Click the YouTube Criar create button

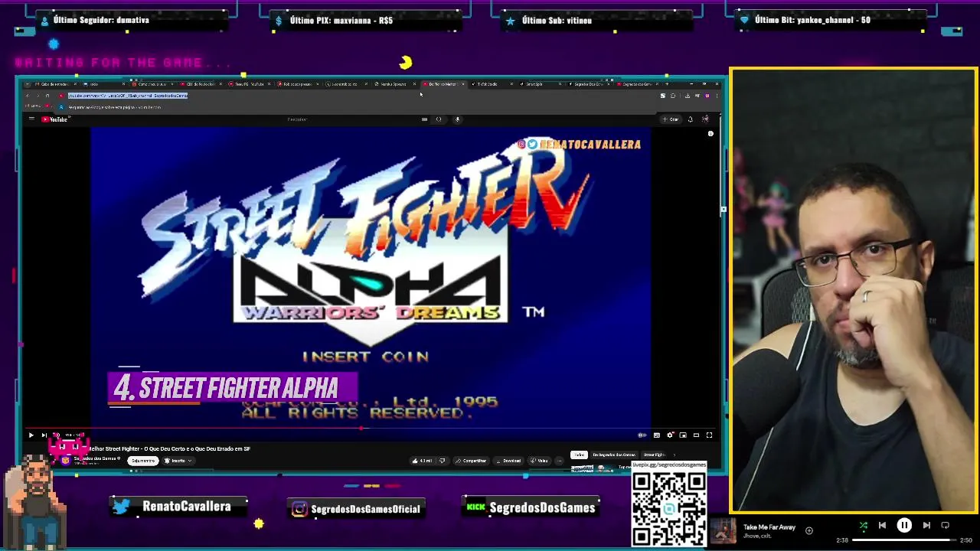coord(671,119)
